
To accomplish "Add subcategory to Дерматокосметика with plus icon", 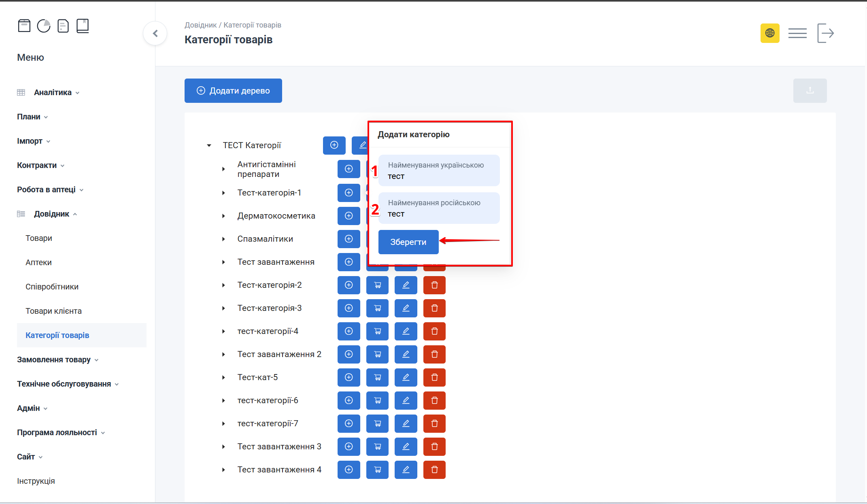I will click(348, 216).
